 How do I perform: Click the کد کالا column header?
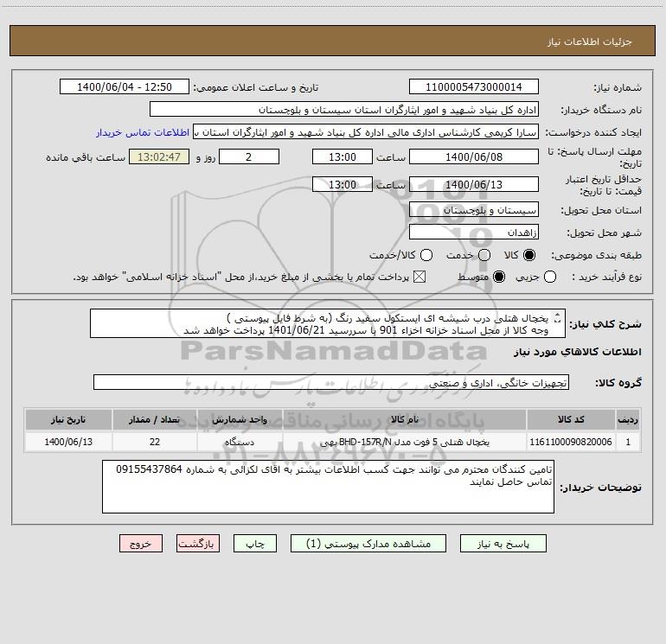tap(571, 419)
